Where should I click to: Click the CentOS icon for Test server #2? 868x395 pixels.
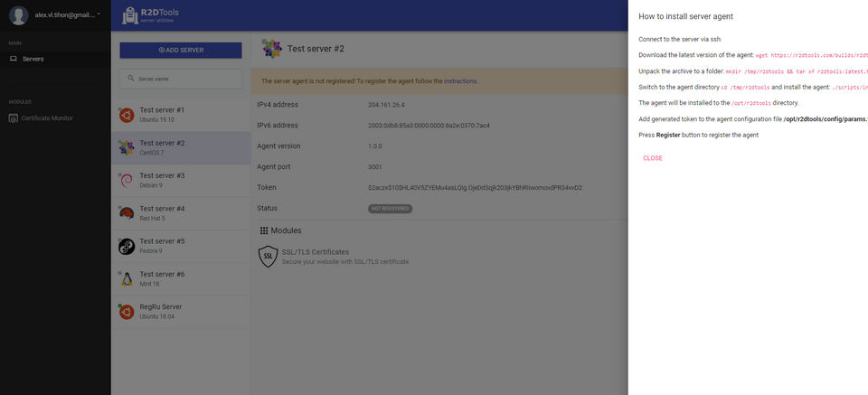coord(127,147)
